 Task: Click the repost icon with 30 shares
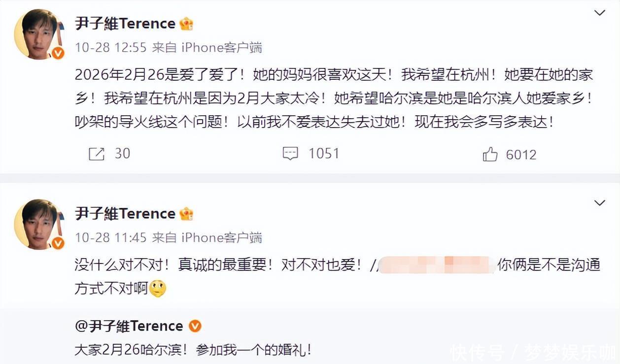[x=97, y=154]
